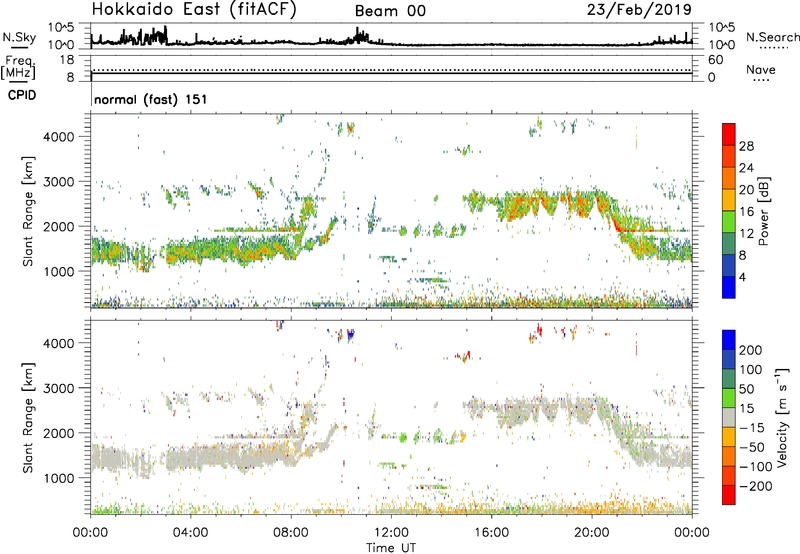Click the 'Freq. [MHz]' label
The height and width of the screenshot is (554, 800).
click(18, 67)
